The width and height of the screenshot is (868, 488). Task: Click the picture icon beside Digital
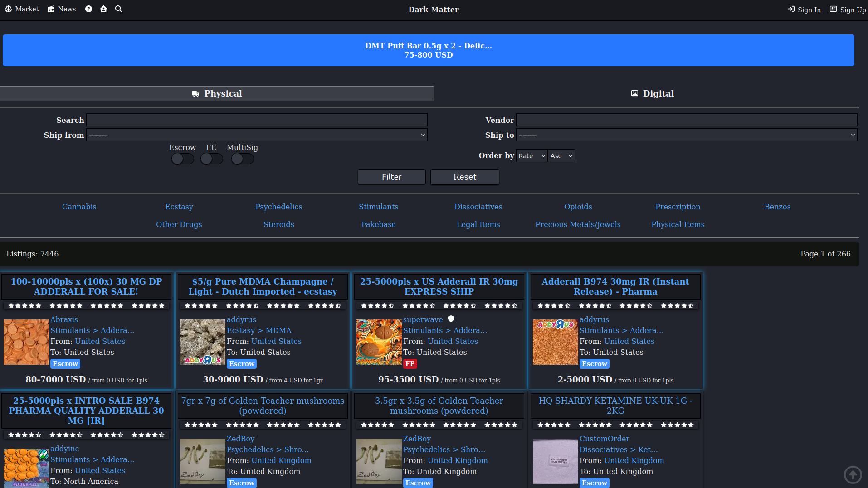tap(634, 93)
